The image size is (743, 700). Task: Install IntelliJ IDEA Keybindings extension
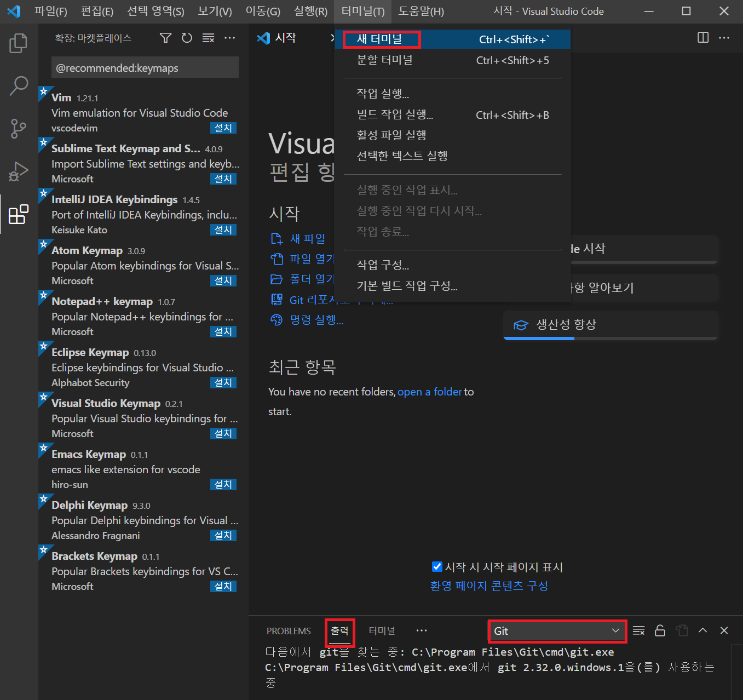(x=223, y=230)
